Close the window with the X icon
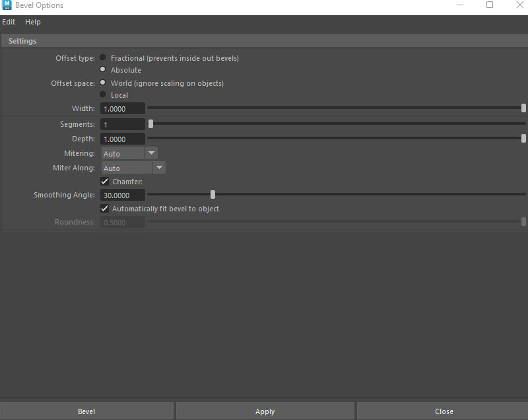 click(x=520, y=5)
